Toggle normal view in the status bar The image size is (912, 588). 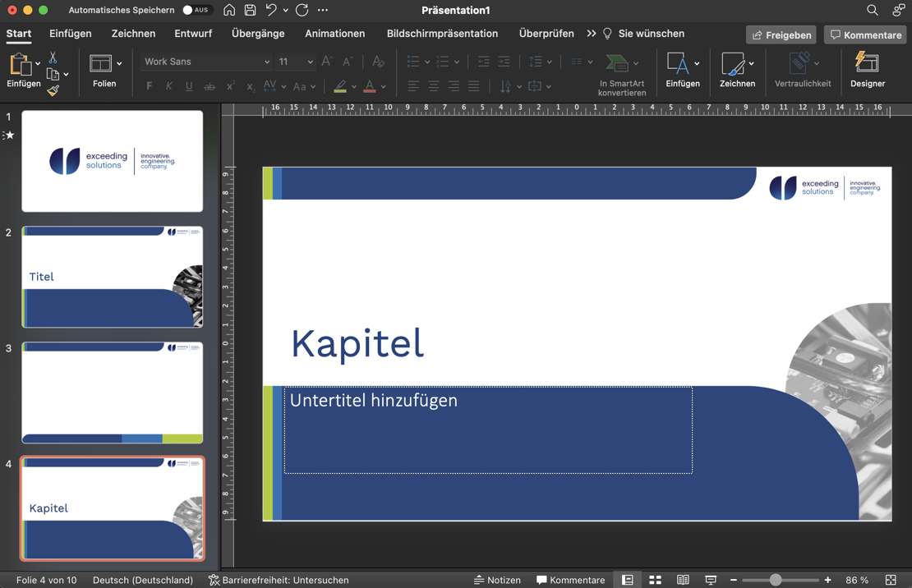tap(628, 580)
